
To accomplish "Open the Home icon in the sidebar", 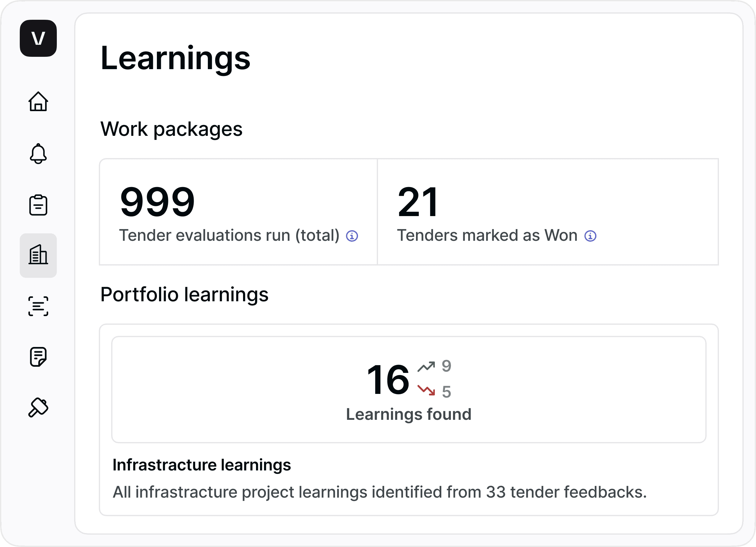I will point(38,101).
